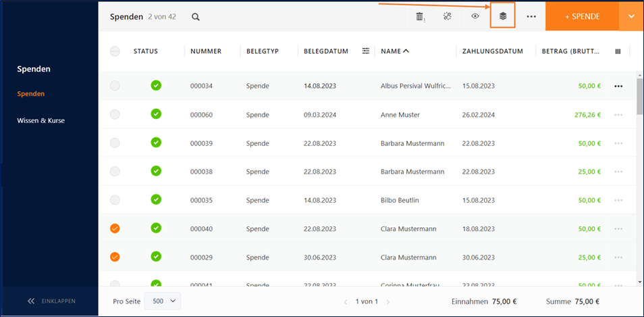Open the search magnifier next to Spenden
This screenshot has height=317, width=644.
click(196, 17)
